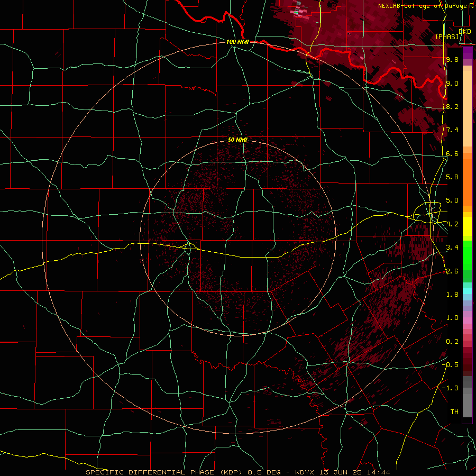Click the DKD product label at top right

click(465, 31)
